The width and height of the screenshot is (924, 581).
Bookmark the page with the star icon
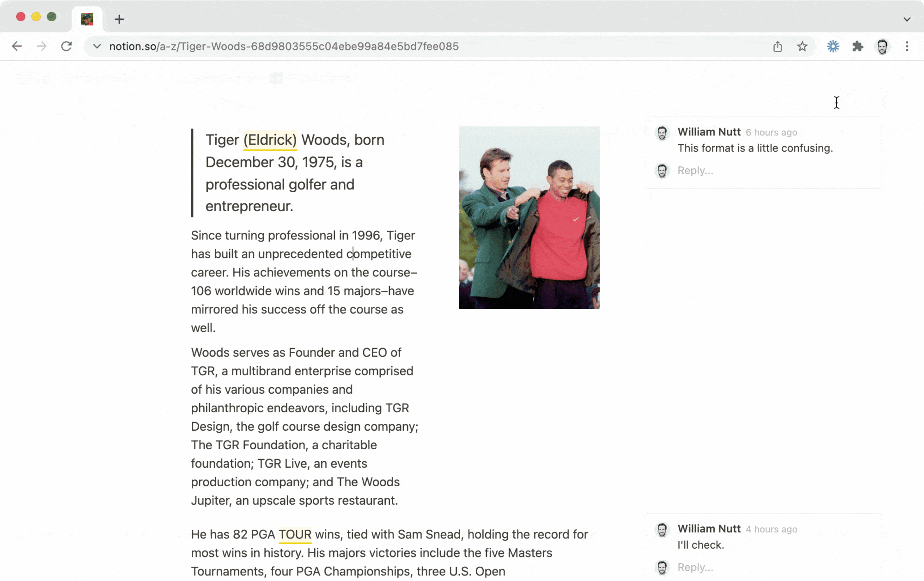[802, 46]
